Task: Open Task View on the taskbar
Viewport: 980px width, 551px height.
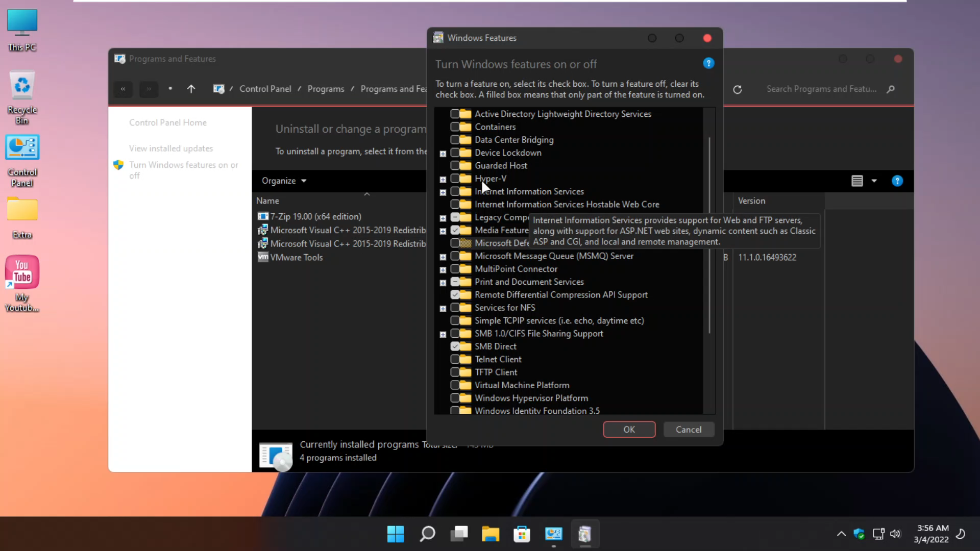Action: point(459,534)
